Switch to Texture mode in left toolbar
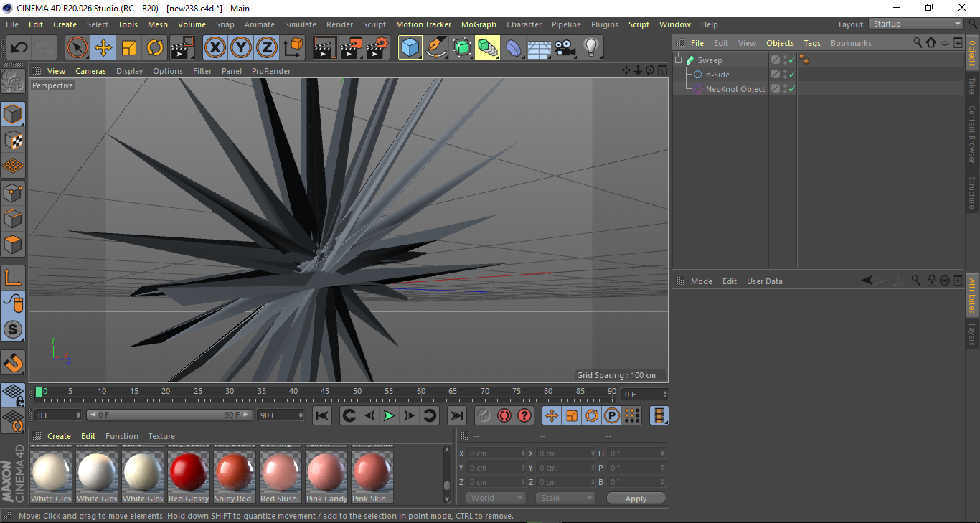Screen dimensions: 980x523 [13, 140]
